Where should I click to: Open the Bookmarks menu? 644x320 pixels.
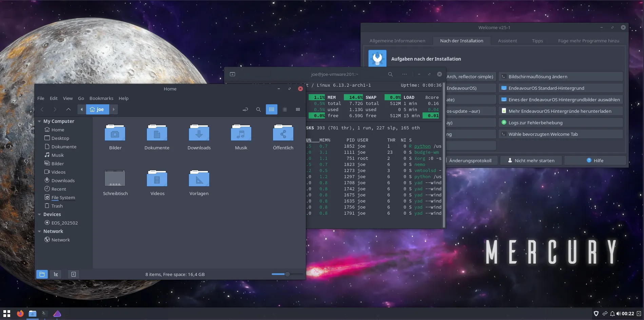[101, 98]
